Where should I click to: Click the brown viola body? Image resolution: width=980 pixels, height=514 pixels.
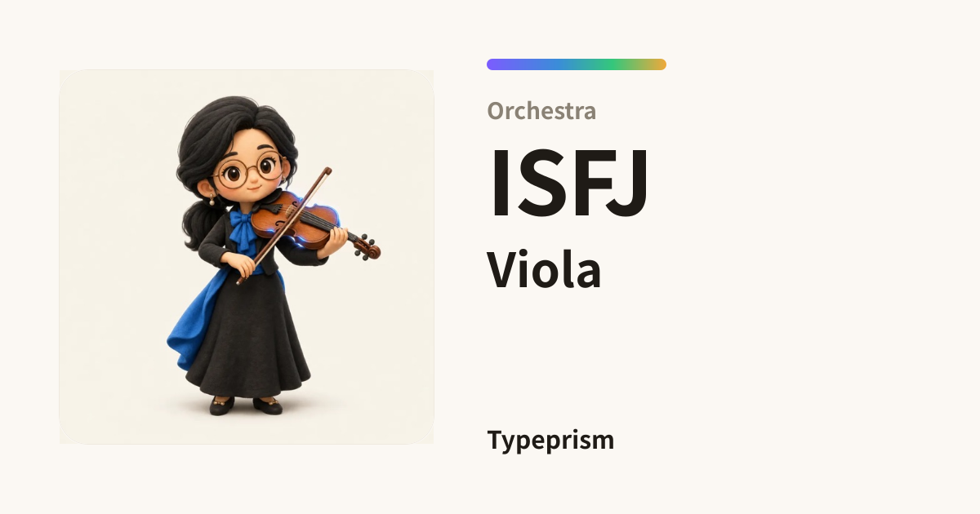pyautogui.click(x=295, y=215)
